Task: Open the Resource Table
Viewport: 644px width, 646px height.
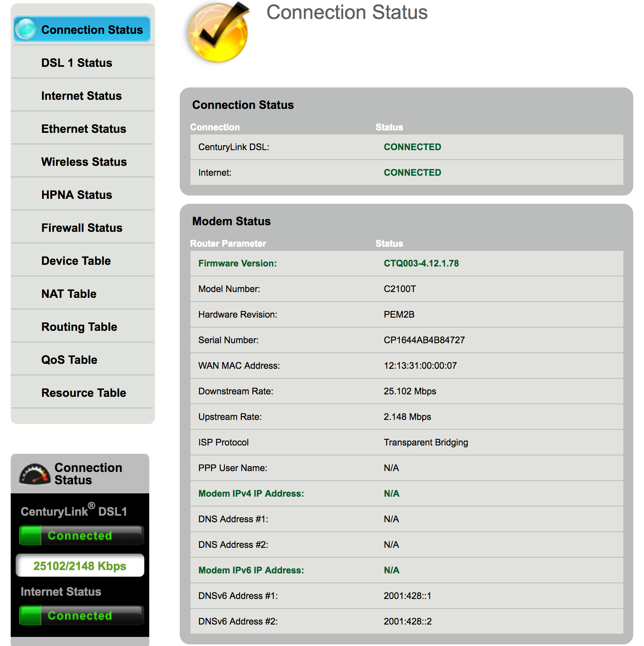Action: (x=84, y=393)
